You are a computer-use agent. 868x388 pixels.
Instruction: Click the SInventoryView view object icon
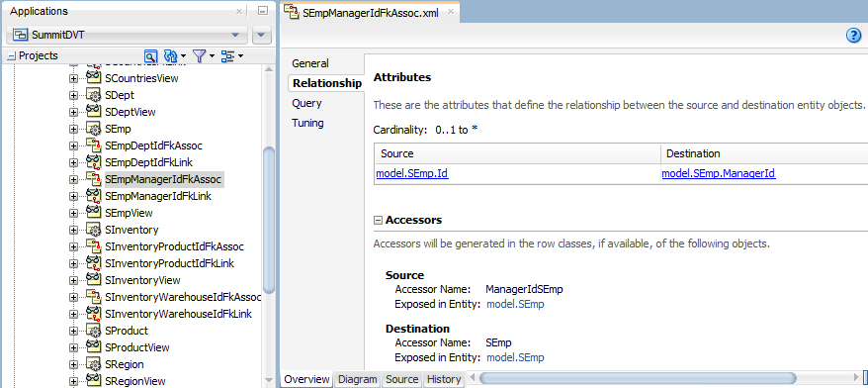[x=93, y=280]
